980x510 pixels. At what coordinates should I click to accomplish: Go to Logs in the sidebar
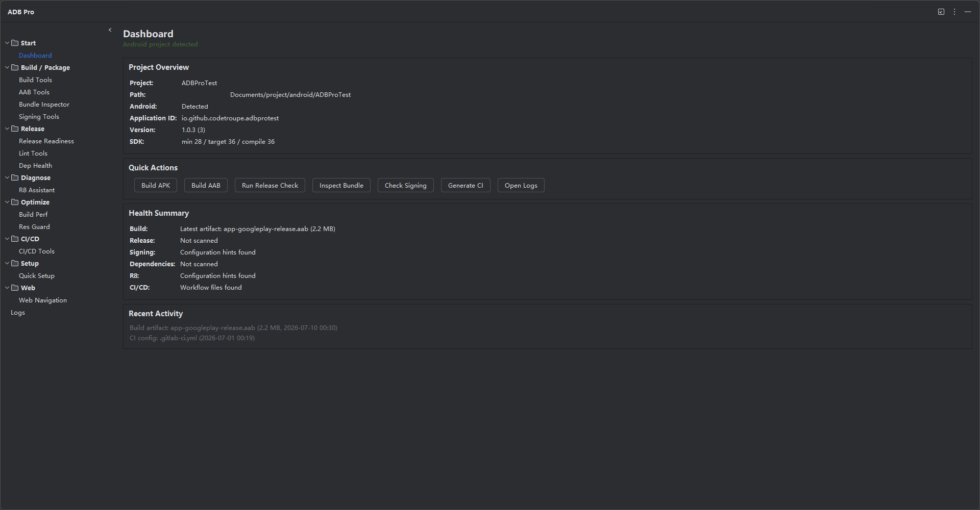pyautogui.click(x=18, y=313)
